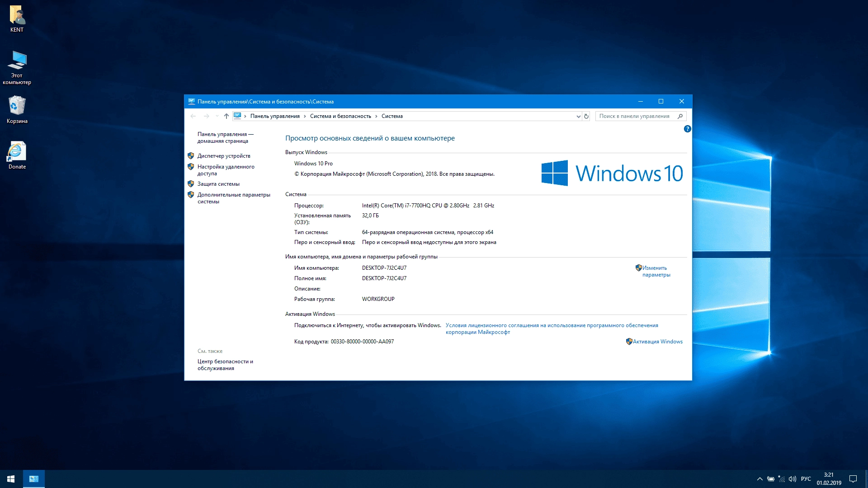This screenshot has height=488, width=868.
Task: Click the Windows 10 logo image
Action: click(612, 173)
